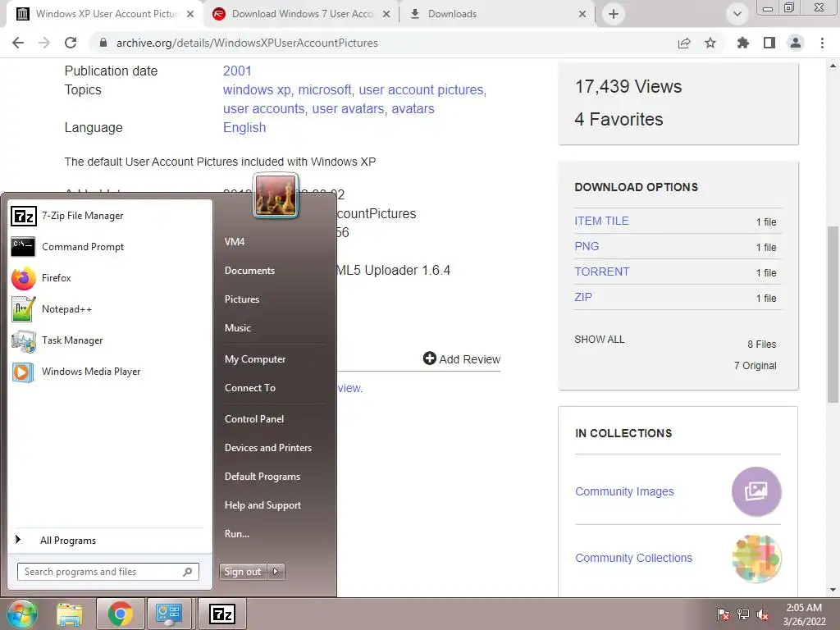Open 7-Zip from the taskbar
This screenshot has width=840, height=630.
tap(221, 614)
